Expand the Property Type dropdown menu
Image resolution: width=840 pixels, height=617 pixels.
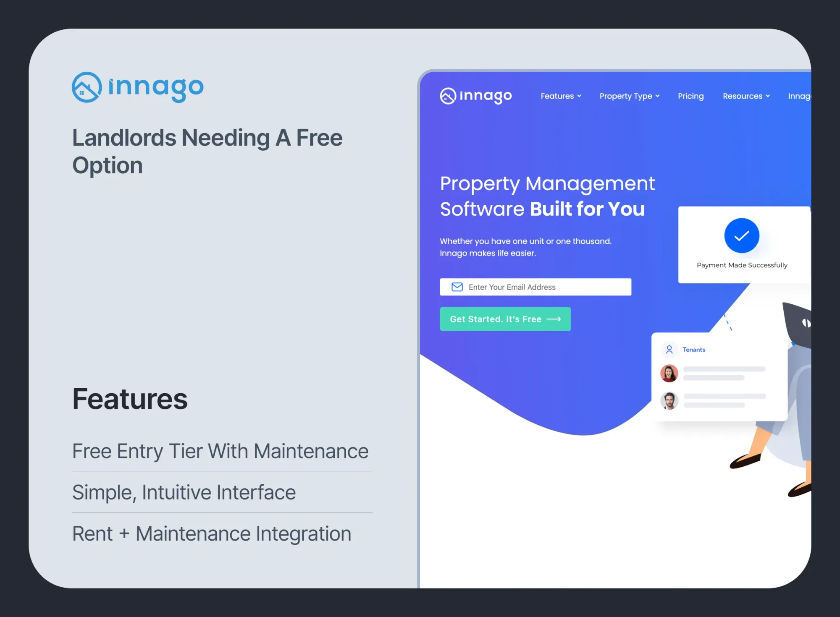click(629, 96)
